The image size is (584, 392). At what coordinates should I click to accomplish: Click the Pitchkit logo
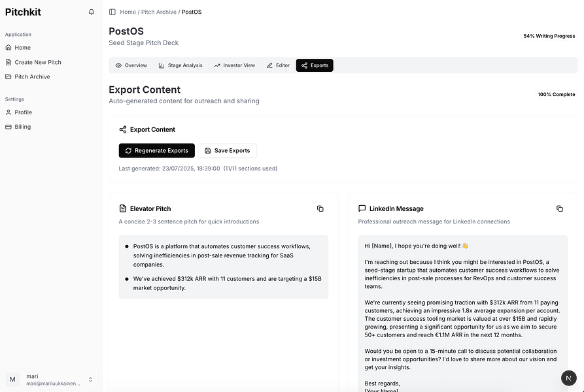click(x=23, y=11)
